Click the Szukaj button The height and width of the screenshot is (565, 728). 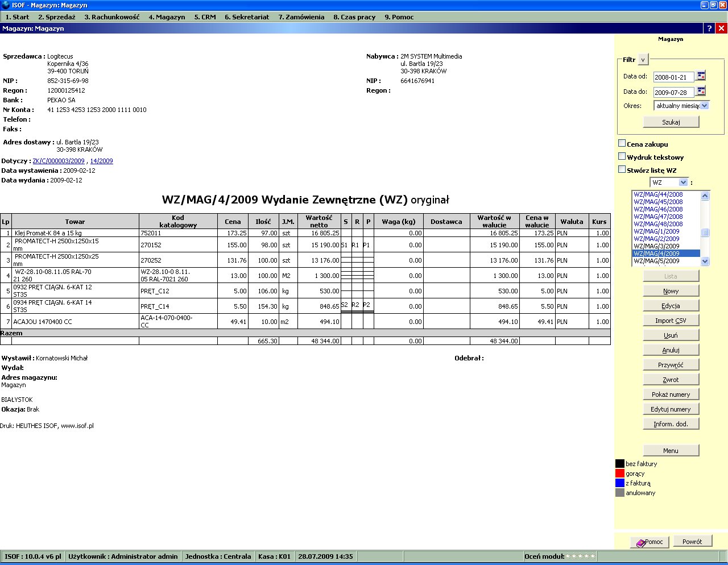671,122
